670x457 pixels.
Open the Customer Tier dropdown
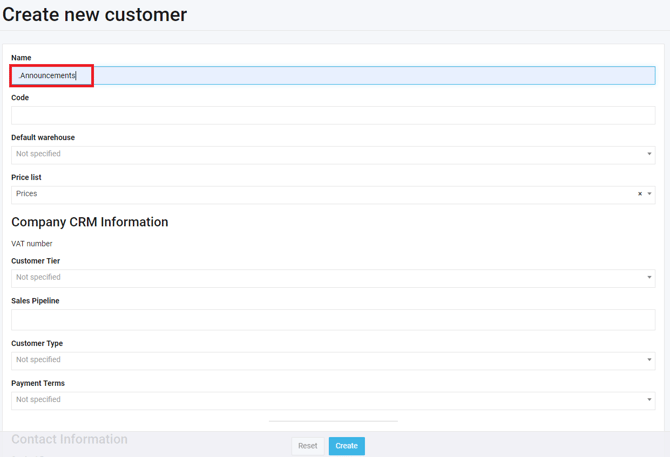(333, 278)
